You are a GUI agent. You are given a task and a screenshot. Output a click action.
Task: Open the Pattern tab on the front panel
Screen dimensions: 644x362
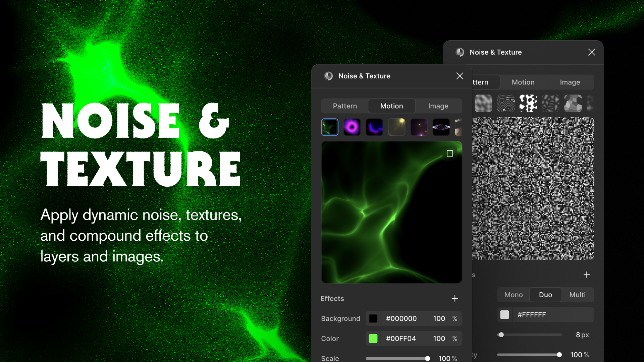[344, 106]
